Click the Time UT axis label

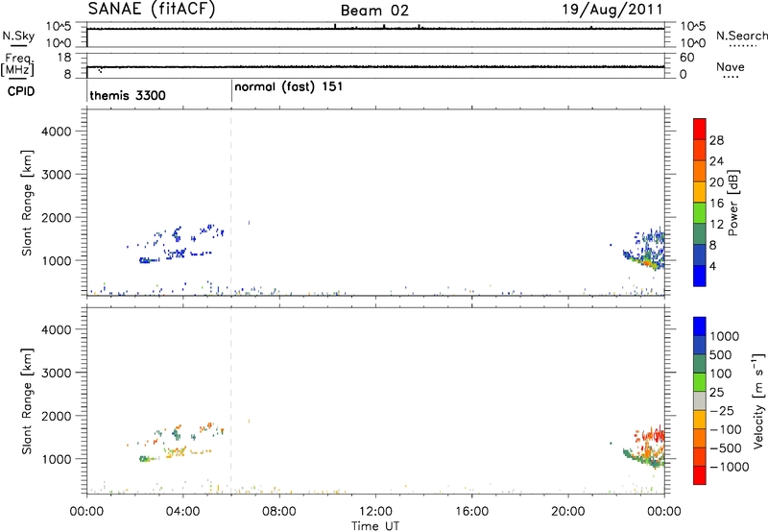tap(375, 526)
